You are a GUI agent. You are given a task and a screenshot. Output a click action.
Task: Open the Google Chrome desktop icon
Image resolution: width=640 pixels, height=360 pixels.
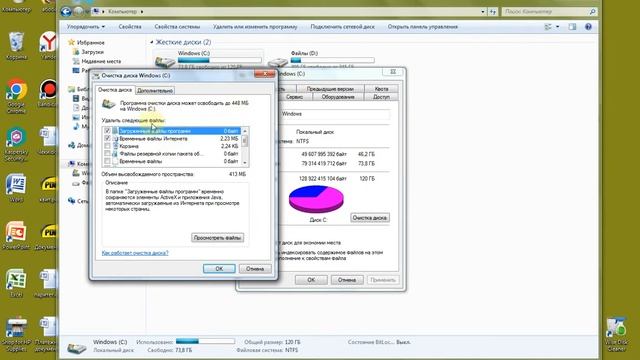(x=16, y=90)
